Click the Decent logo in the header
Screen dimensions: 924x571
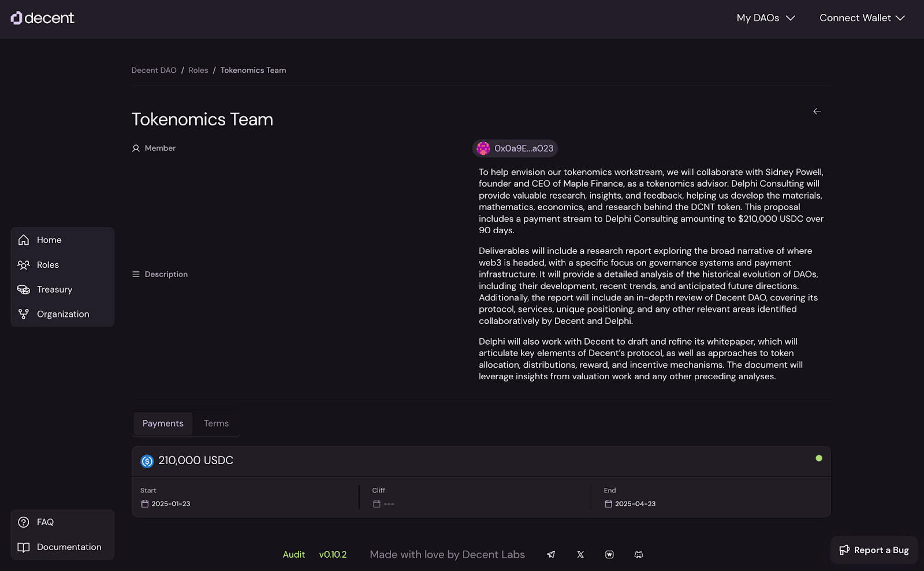point(42,18)
